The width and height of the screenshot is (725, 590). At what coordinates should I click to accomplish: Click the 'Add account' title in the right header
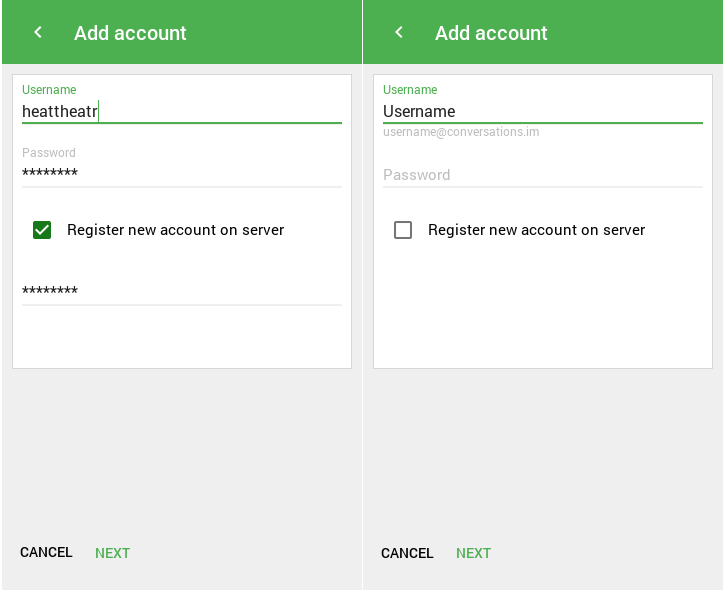[491, 33]
